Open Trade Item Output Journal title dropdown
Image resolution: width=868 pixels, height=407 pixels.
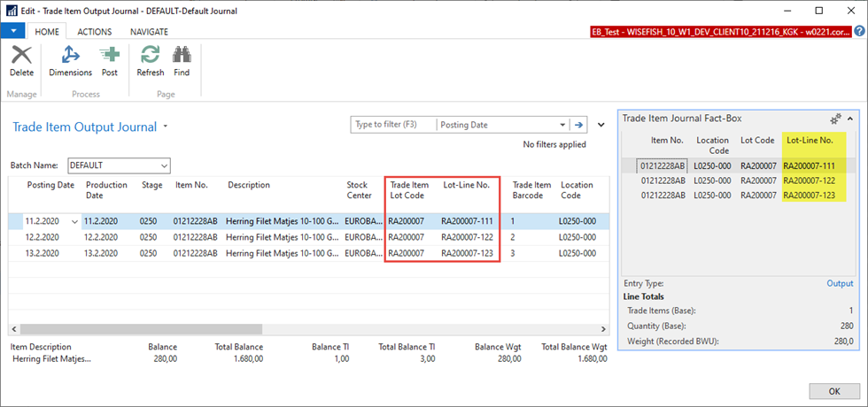[x=166, y=127]
